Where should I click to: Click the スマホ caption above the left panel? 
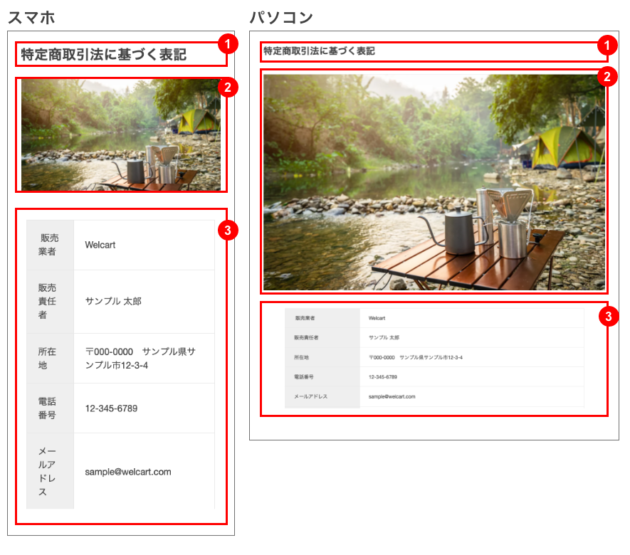click(x=31, y=18)
